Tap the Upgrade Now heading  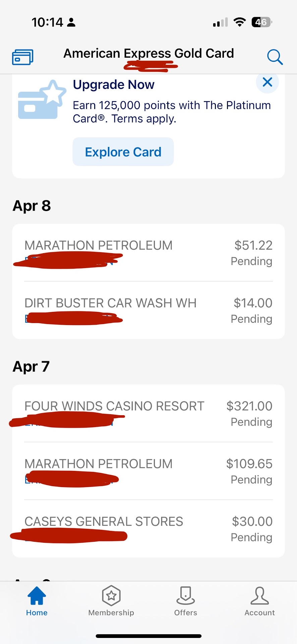(114, 85)
